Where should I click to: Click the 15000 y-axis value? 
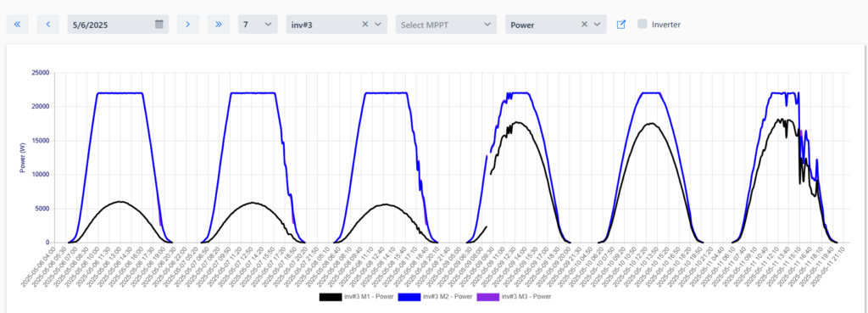tap(40, 141)
